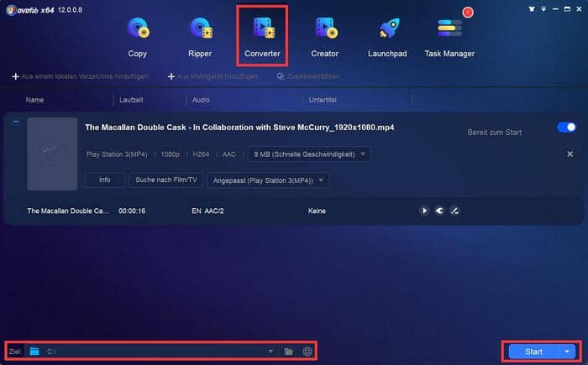Click the 12.0.0.8 version number
The width and height of the screenshot is (588, 365).
tap(70, 10)
